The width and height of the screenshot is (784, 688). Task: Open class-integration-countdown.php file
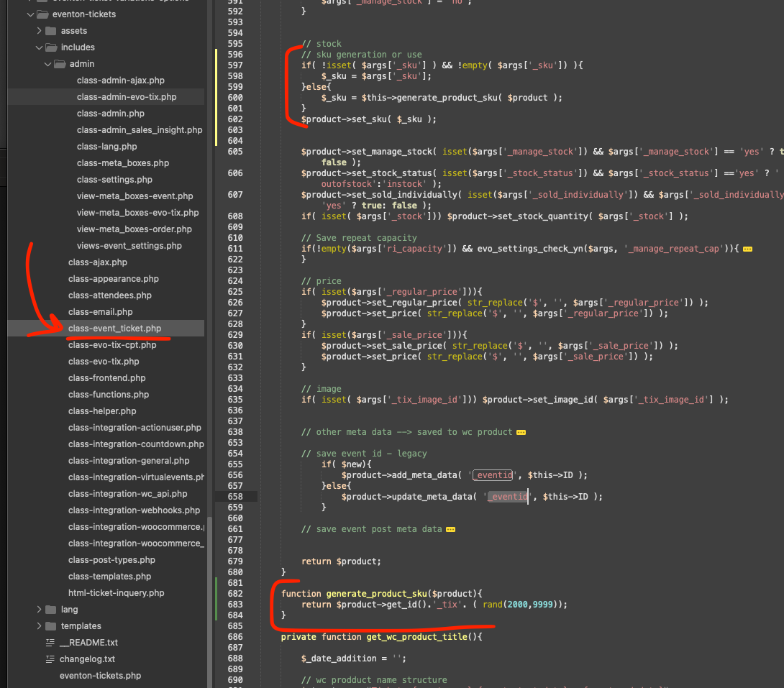[x=136, y=444]
